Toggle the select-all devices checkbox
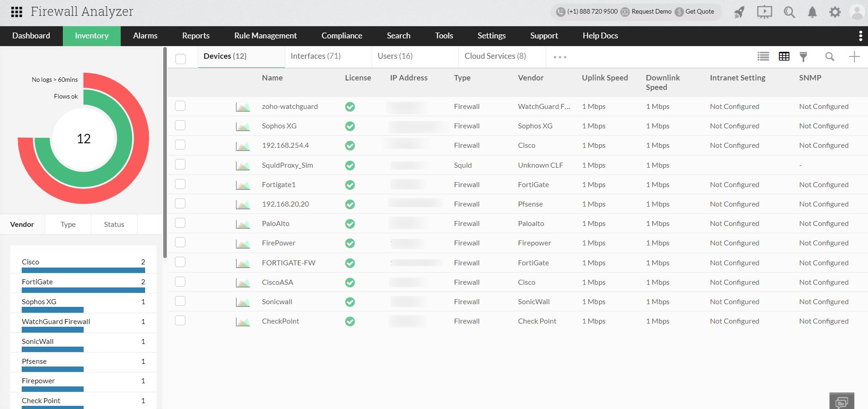The width and height of the screenshot is (868, 409). [x=180, y=59]
